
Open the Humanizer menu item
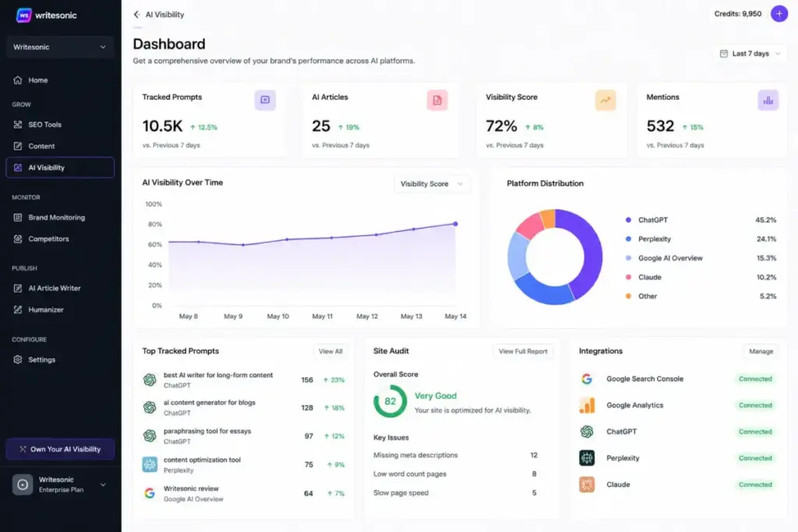coord(60,309)
